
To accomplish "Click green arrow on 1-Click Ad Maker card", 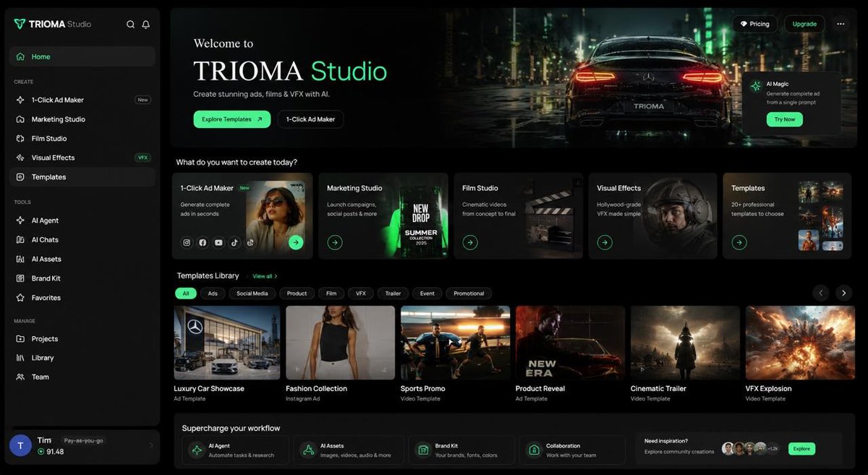I will (x=296, y=242).
